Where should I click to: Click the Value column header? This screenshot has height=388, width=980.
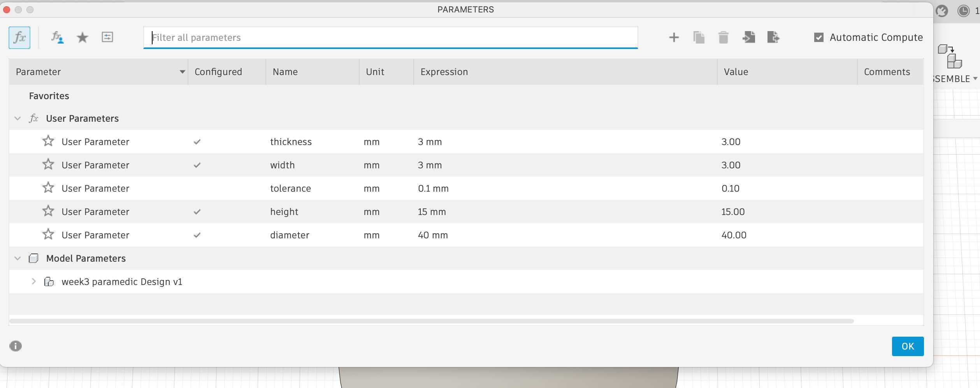coord(787,72)
